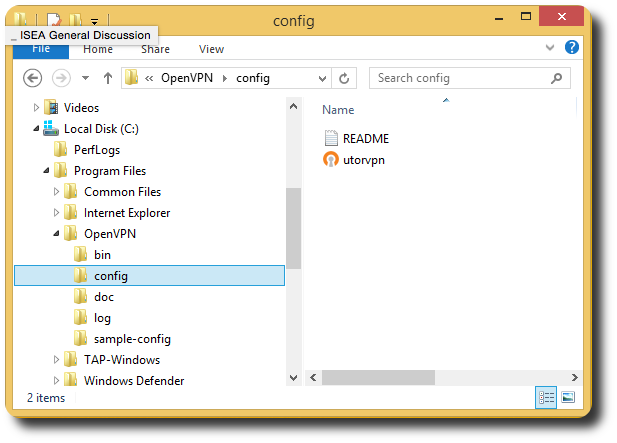Expand the TAP-Windows node
The height and width of the screenshot is (443, 617).
pos(56,360)
